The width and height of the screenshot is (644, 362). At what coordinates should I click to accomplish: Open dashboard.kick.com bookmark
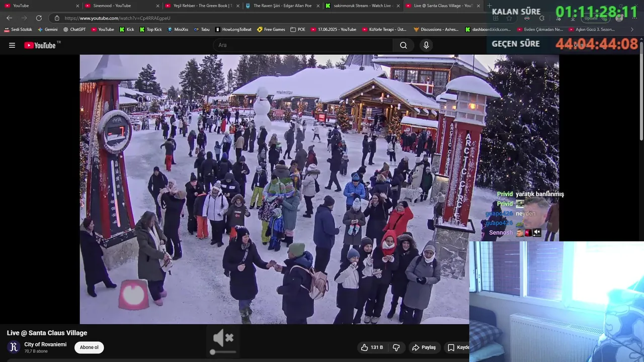pyautogui.click(x=488, y=30)
